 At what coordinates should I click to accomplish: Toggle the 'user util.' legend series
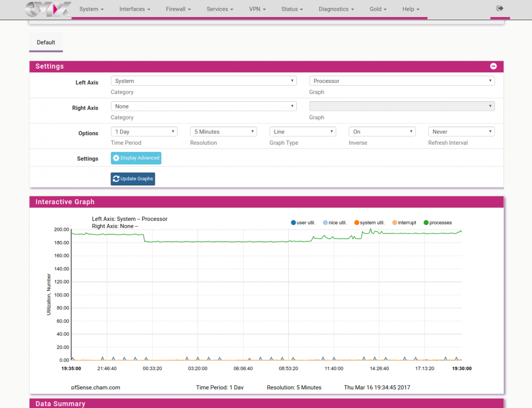click(x=303, y=223)
